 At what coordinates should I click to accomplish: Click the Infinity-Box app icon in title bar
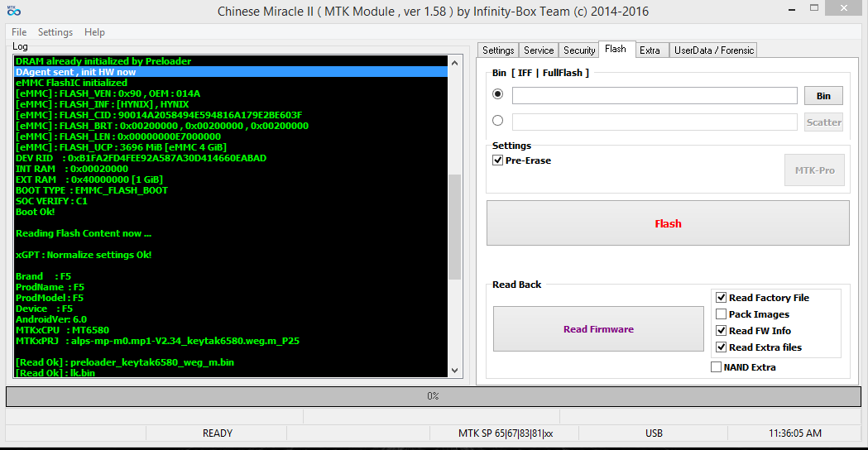coord(14,11)
